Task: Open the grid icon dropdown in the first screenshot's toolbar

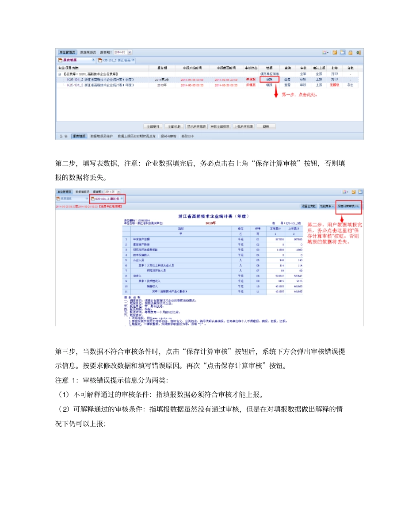Action: pos(325,52)
